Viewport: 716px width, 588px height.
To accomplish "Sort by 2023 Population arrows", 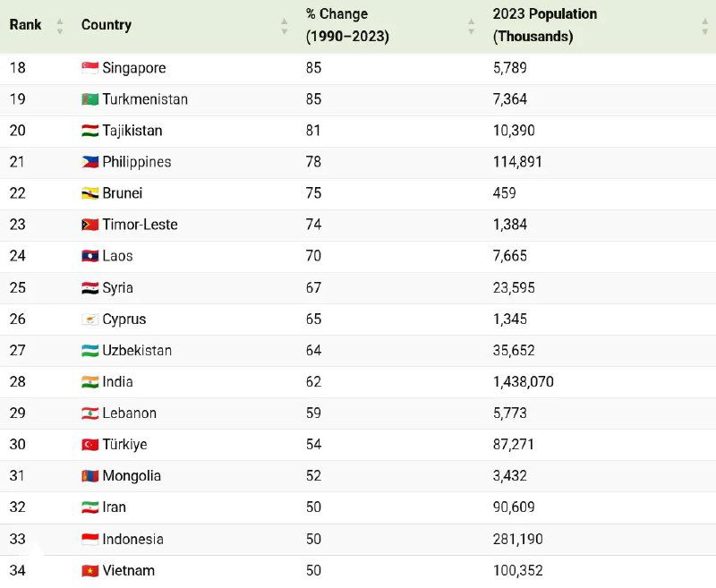I will pyautogui.click(x=704, y=26).
